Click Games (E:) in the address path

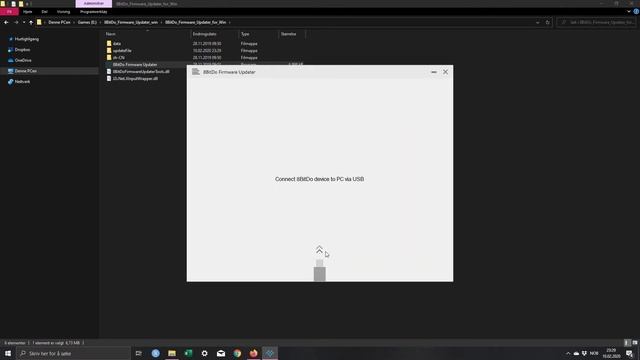tap(87, 22)
